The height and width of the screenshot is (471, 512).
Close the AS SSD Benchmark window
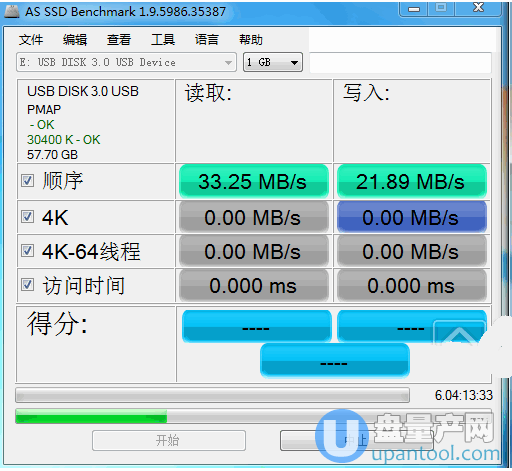click(x=478, y=8)
